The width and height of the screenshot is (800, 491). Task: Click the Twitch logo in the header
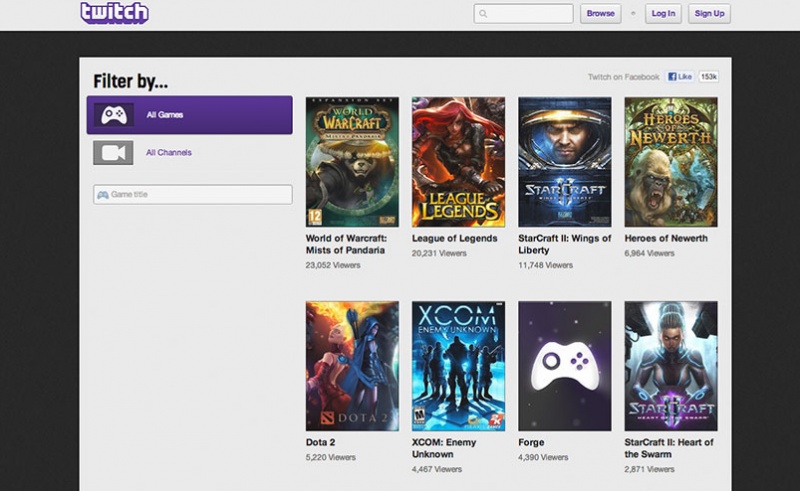click(x=114, y=13)
